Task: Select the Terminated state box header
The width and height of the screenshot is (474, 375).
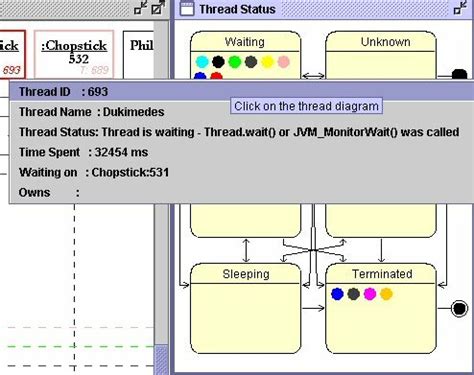Action: (x=381, y=274)
